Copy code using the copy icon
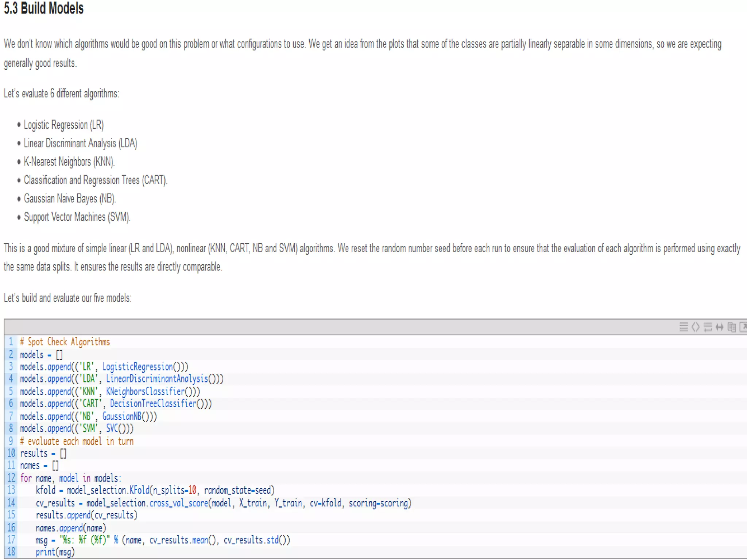747x560 pixels. (x=731, y=327)
